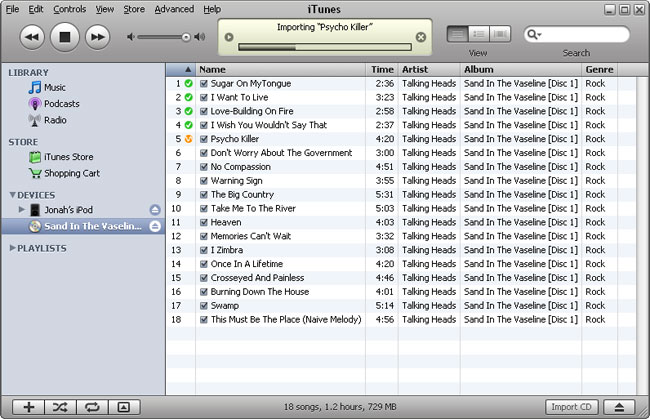The image size is (650, 419).
Task: Sort by the Name column header
Action: click(281, 70)
